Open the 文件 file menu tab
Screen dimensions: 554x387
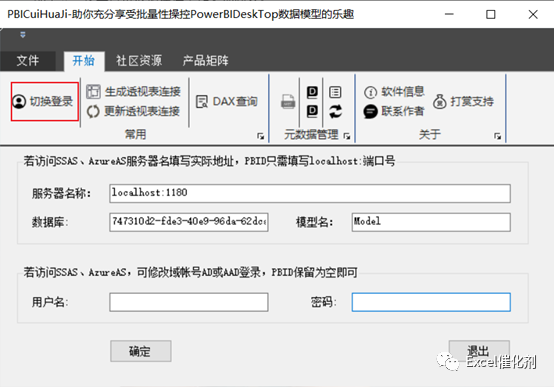28,61
